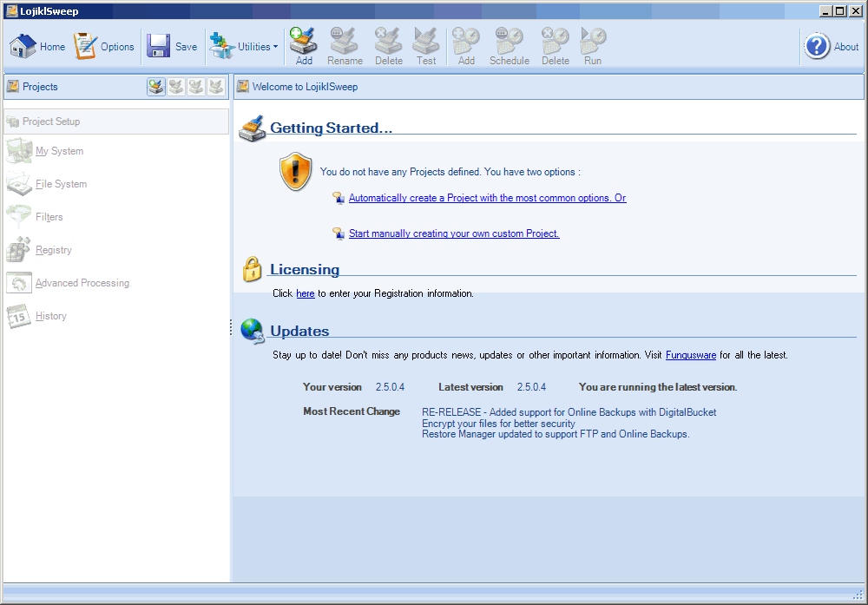Expand the Utilities dropdown menu
This screenshot has height=605, width=868.
click(245, 47)
